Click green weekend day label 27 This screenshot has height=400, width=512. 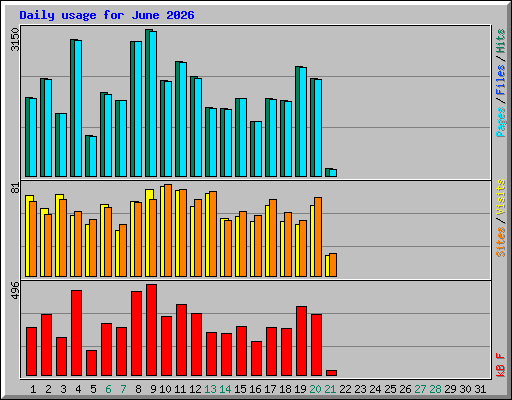[420, 389]
